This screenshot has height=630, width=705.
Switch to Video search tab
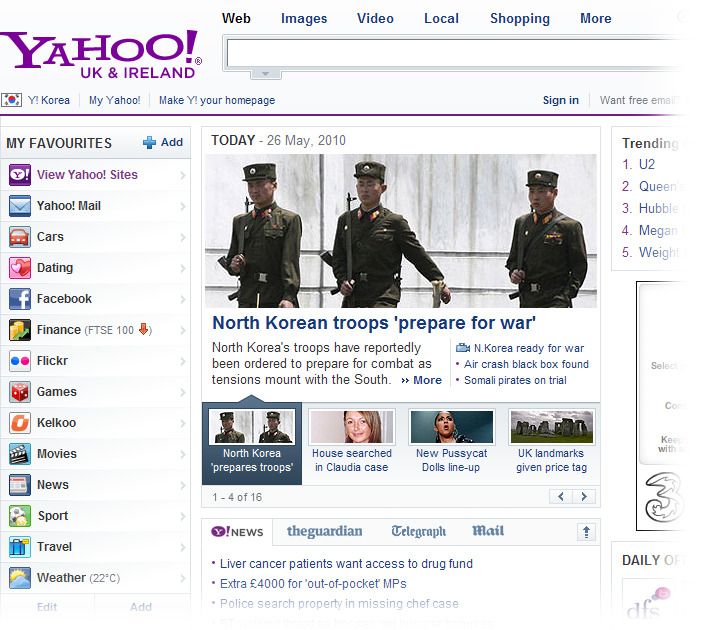[x=375, y=18]
